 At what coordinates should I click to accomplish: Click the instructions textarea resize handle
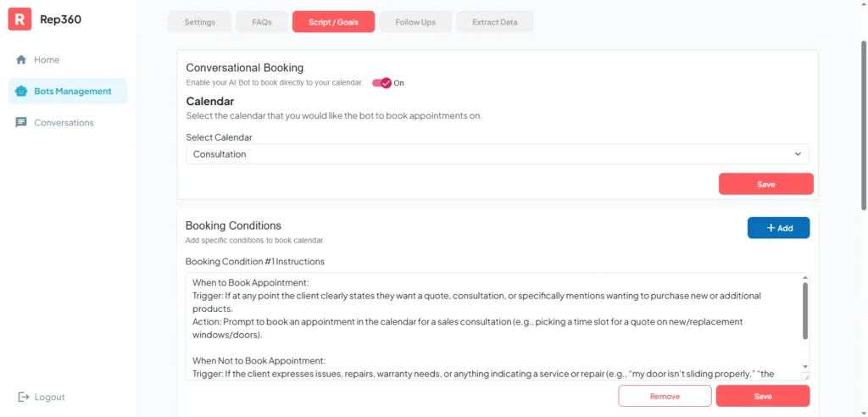point(805,376)
